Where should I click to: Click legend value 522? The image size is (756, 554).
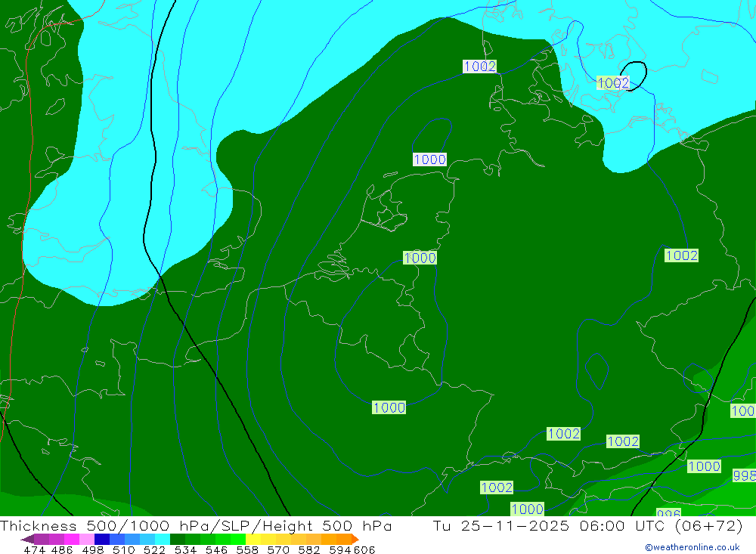[154, 549]
